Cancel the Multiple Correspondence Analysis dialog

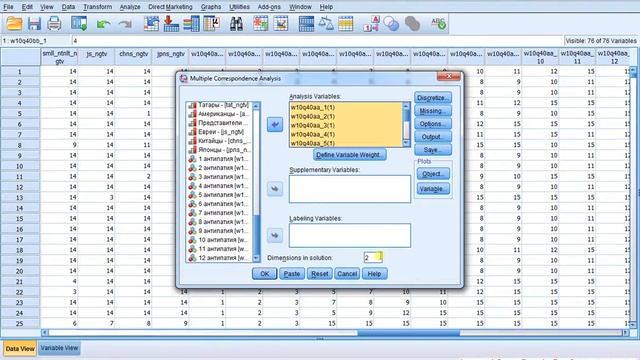pos(347,274)
